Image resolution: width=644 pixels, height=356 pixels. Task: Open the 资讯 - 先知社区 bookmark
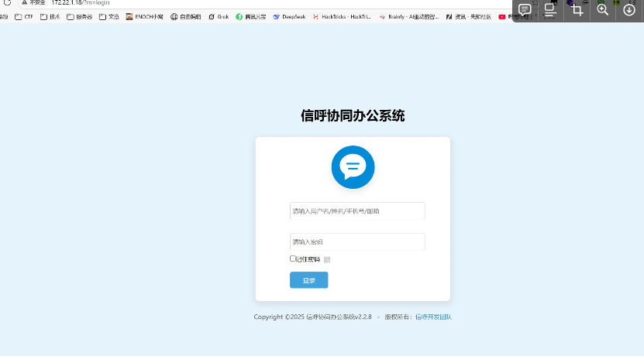(x=469, y=17)
